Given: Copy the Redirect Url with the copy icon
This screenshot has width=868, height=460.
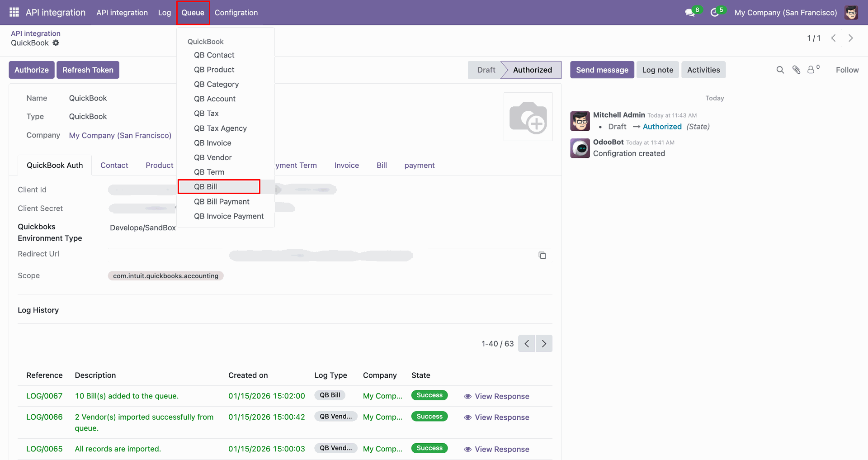Looking at the screenshot, I should [x=542, y=256].
